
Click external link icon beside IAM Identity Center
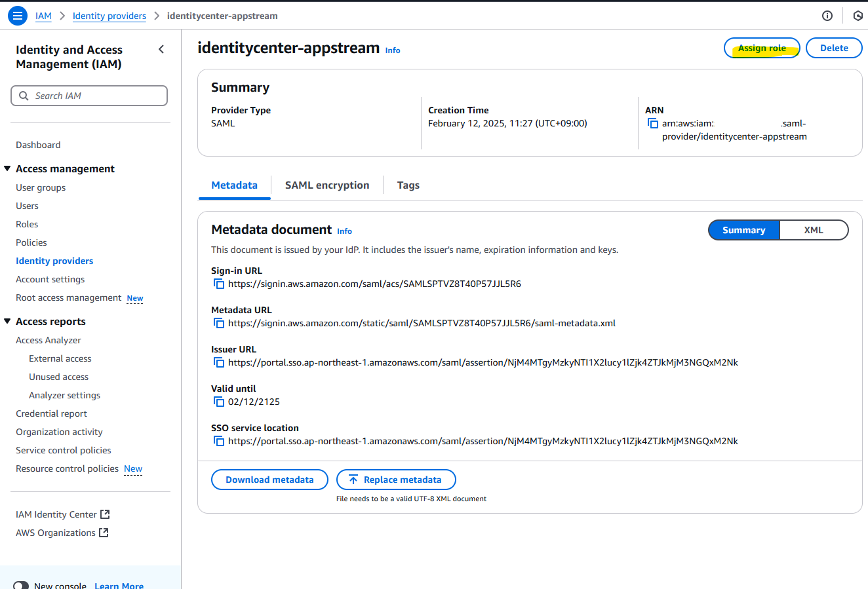pyautogui.click(x=105, y=514)
